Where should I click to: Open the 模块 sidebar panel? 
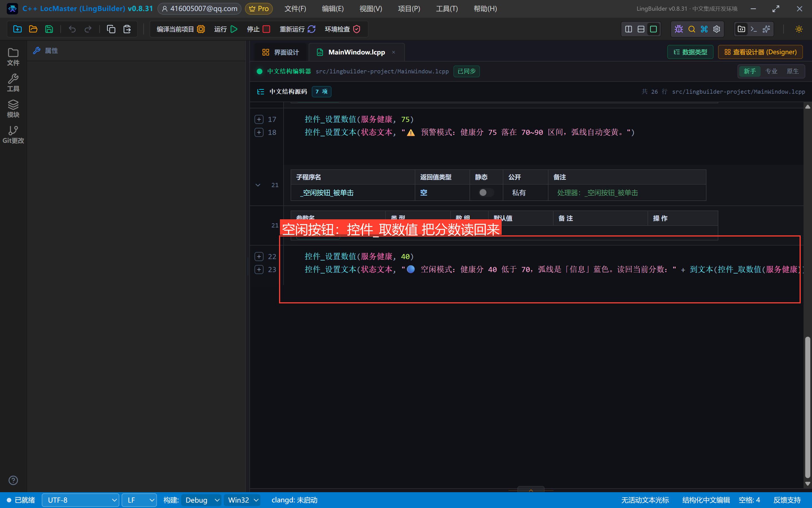[x=13, y=109]
